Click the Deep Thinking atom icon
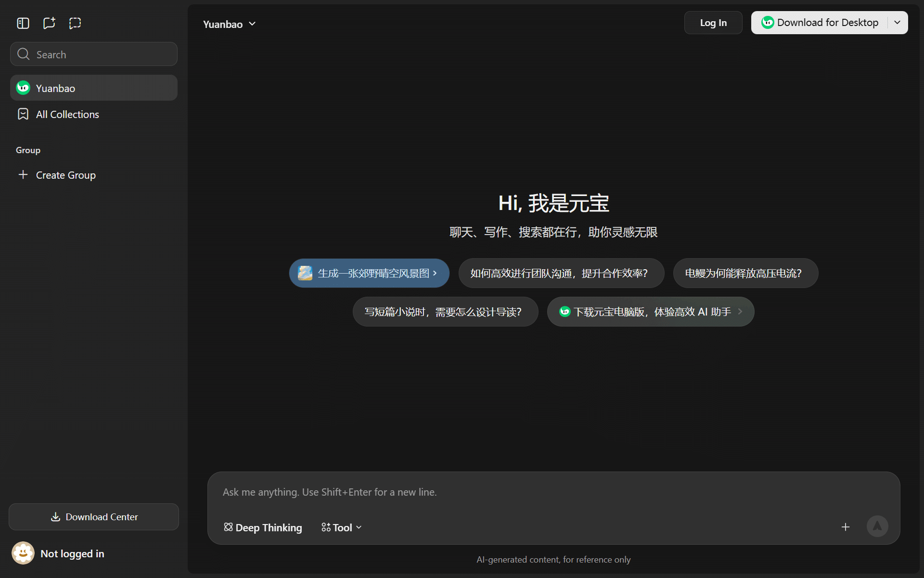Viewport: 924px width, 578px height. click(x=229, y=527)
